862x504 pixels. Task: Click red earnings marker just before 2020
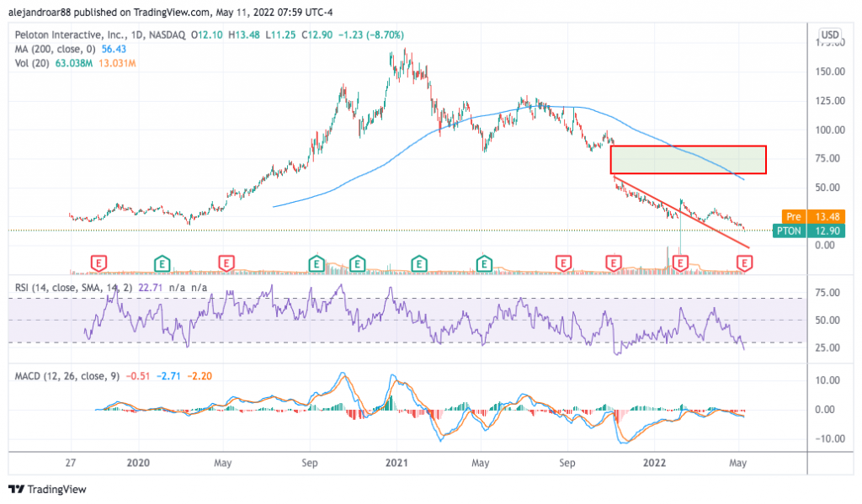98,263
